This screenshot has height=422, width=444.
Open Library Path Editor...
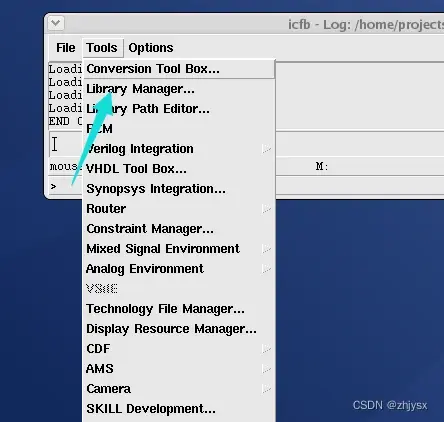[x=179, y=109]
